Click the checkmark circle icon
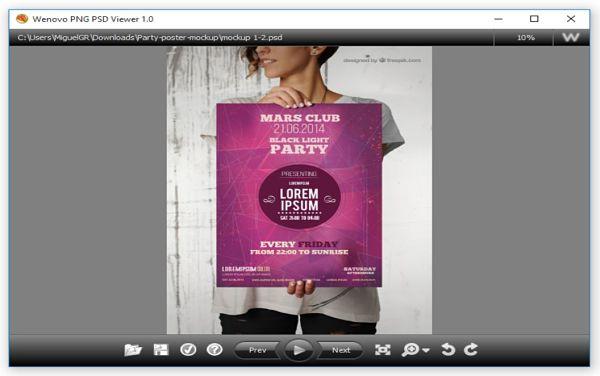 click(188, 349)
